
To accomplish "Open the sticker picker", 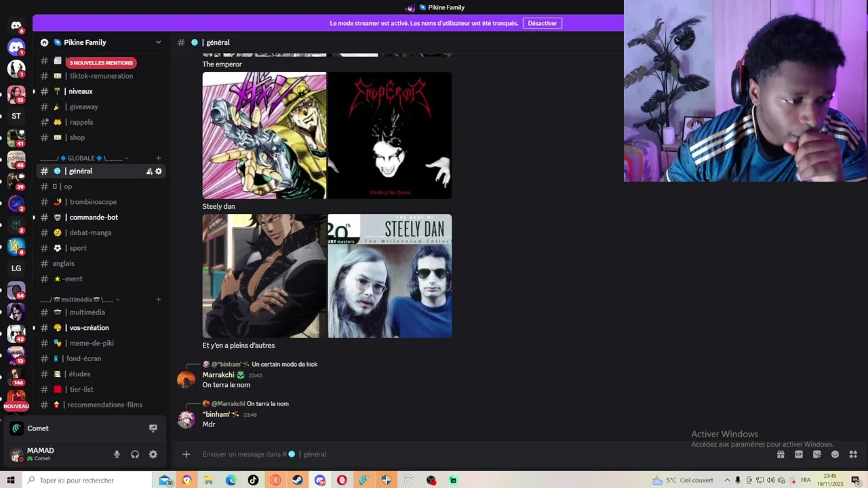I will coord(817,454).
